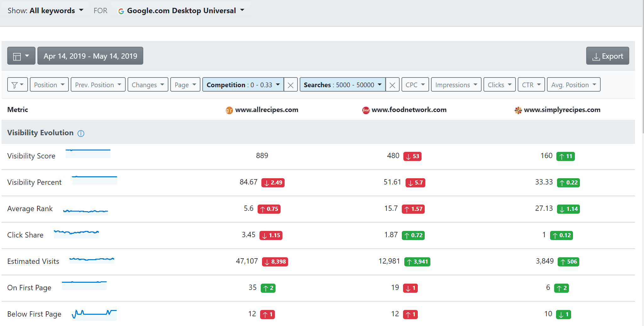Select the Average Rank row label

pos(30,209)
